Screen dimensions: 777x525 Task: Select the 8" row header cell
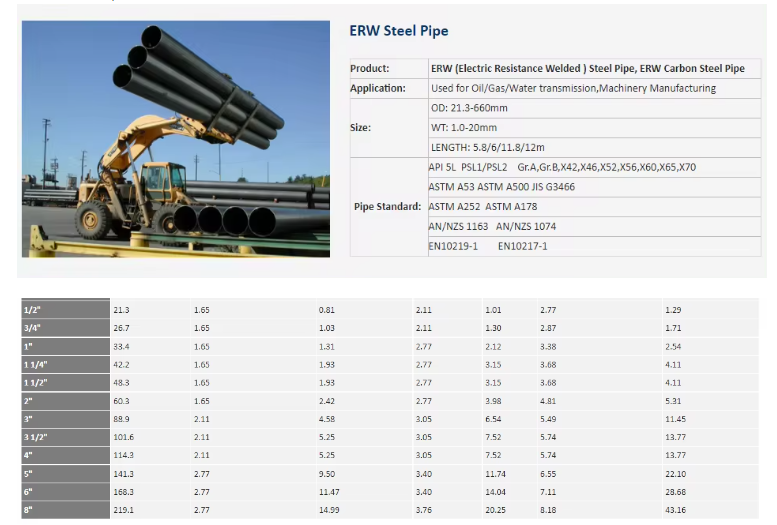65,511
